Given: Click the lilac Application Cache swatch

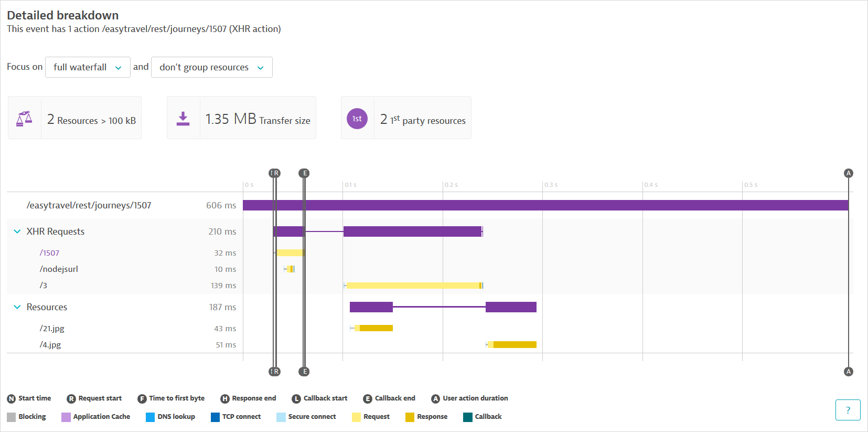Looking at the screenshot, I should [x=66, y=417].
